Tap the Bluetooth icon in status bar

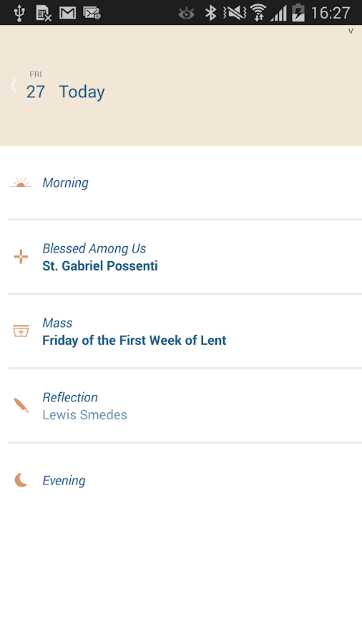tap(210, 13)
